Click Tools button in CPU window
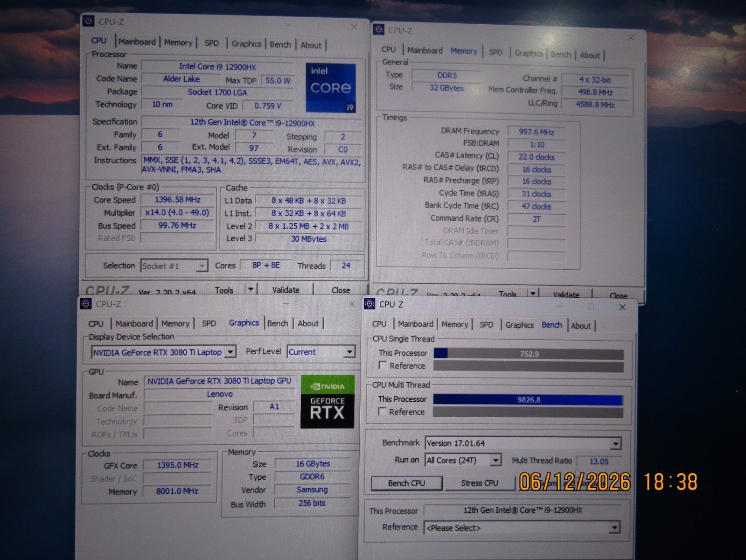Image resolution: width=746 pixels, height=560 pixels. tap(224, 290)
